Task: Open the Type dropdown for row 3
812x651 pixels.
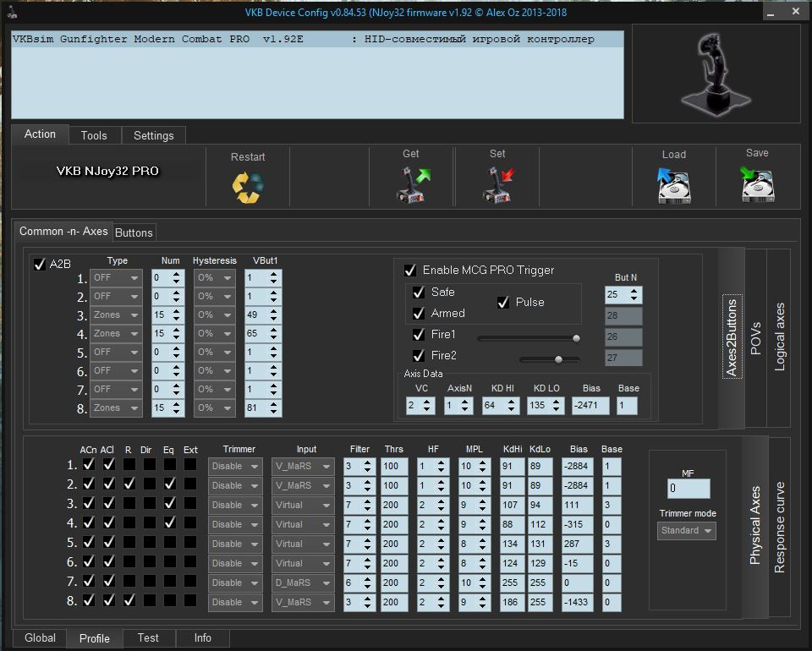Action: tap(116, 315)
